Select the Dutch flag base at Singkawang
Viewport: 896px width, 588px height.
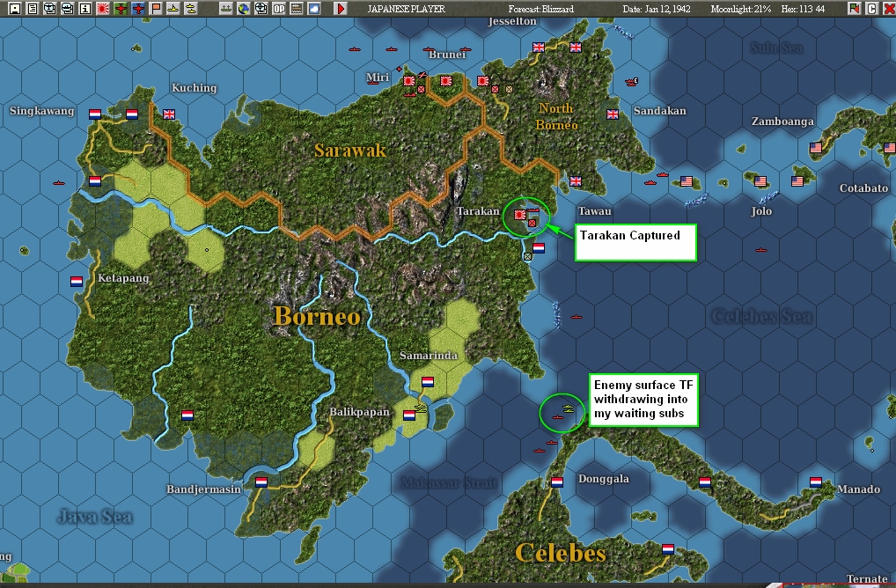(95, 114)
